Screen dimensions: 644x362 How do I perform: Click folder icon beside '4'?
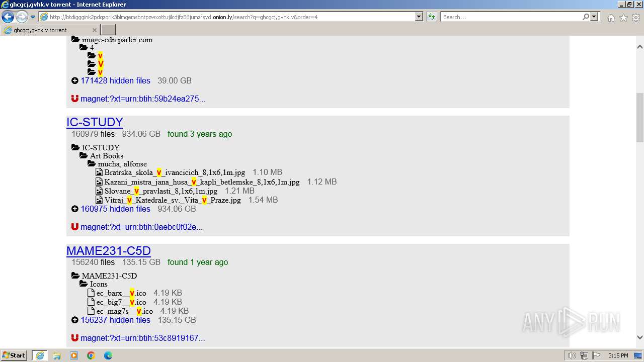pos(84,47)
